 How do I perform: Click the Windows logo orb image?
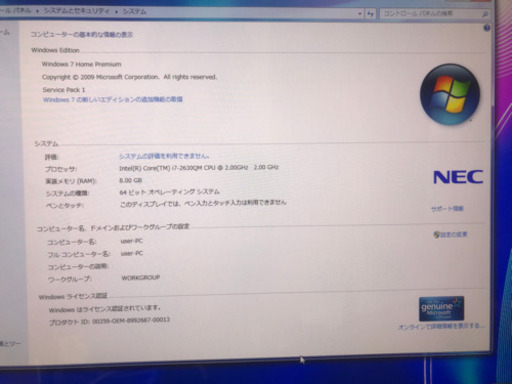(x=450, y=95)
